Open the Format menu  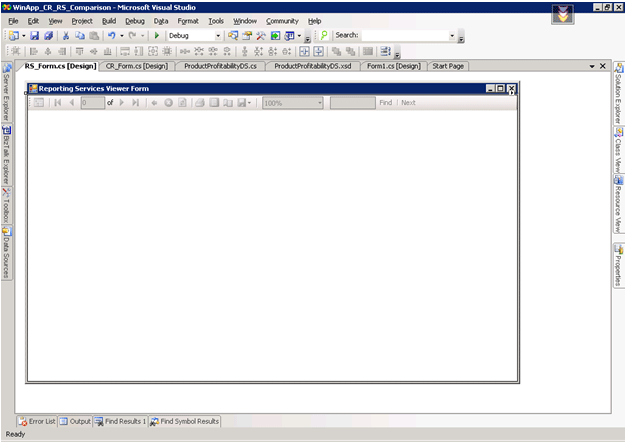[x=188, y=21]
